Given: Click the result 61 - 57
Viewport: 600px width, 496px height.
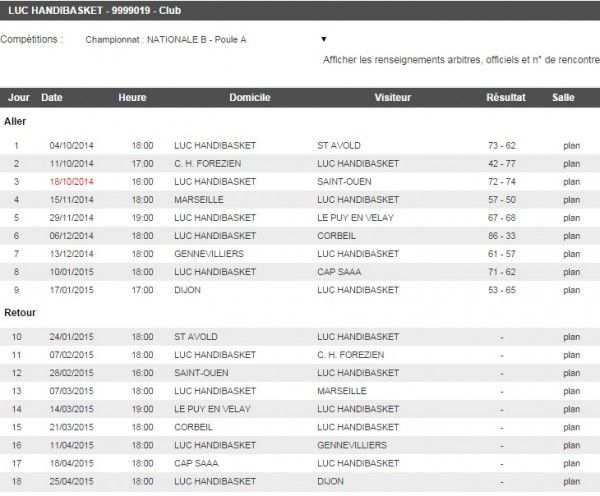Looking at the screenshot, I should click(502, 254).
